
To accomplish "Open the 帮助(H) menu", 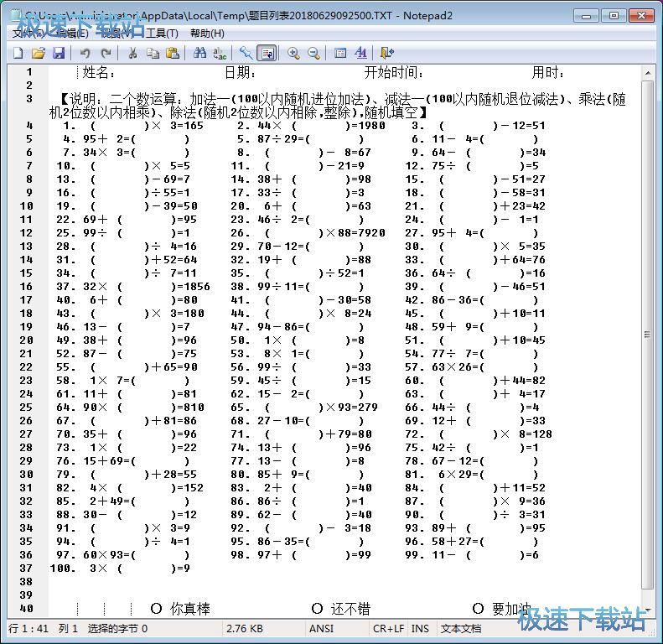I will (x=207, y=34).
